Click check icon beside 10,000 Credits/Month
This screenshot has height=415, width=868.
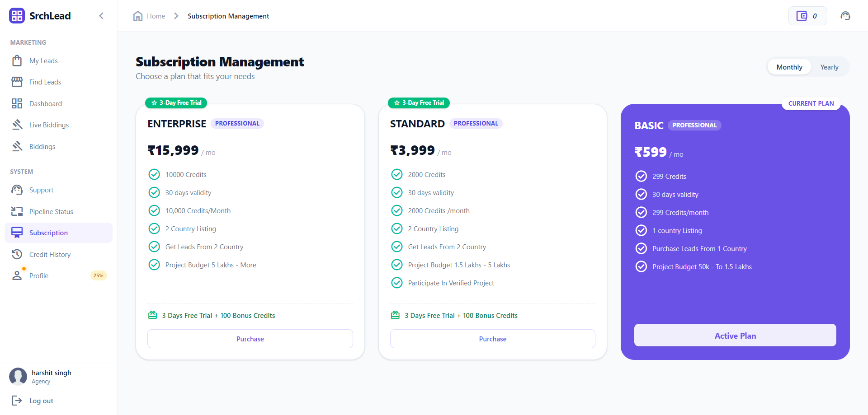click(154, 210)
